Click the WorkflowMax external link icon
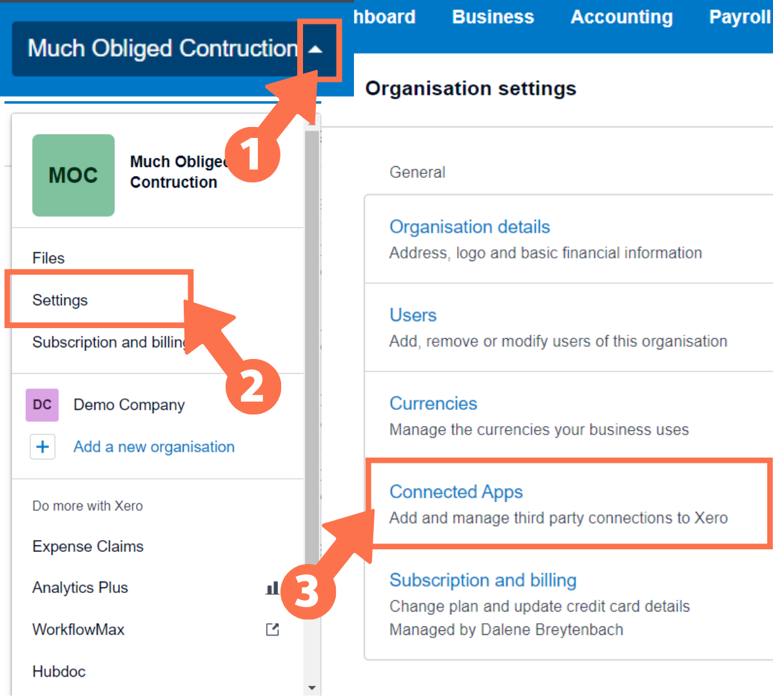 click(271, 630)
